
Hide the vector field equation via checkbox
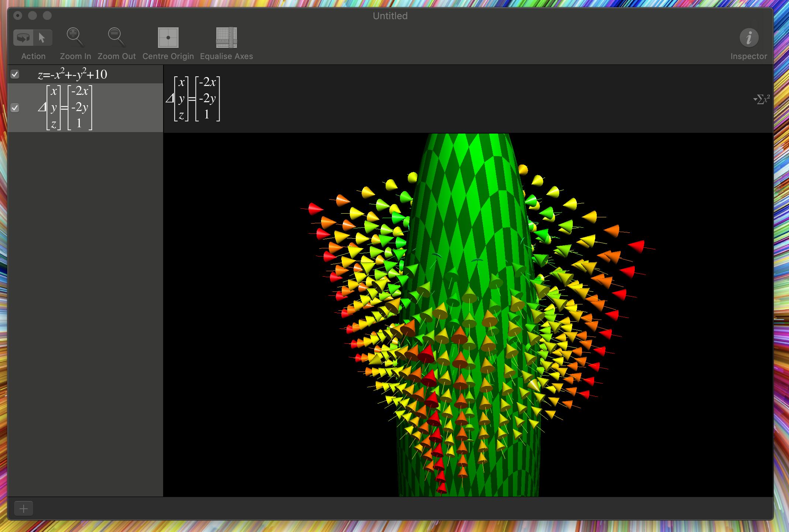pyautogui.click(x=15, y=108)
